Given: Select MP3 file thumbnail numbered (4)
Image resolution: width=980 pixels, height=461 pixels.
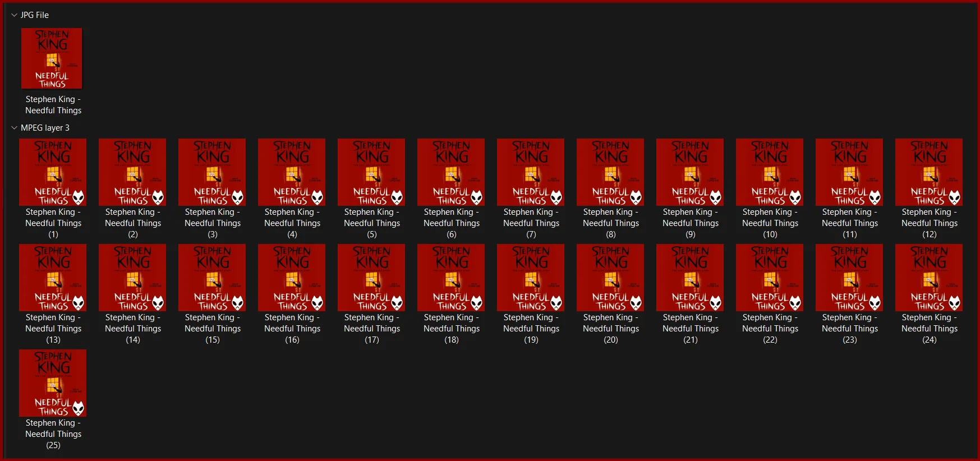Looking at the screenshot, I should (292, 172).
